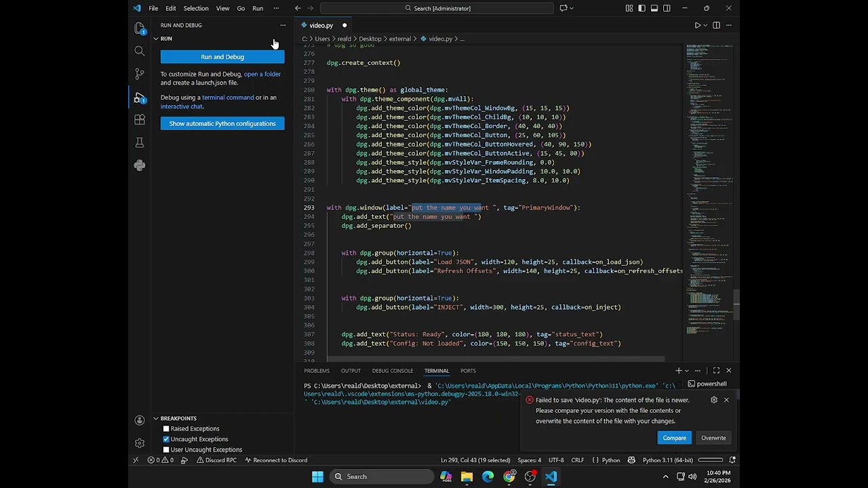Enable the User Uncaught Exceptions breakpoint
This screenshot has height=488, width=868.
pyautogui.click(x=166, y=449)
